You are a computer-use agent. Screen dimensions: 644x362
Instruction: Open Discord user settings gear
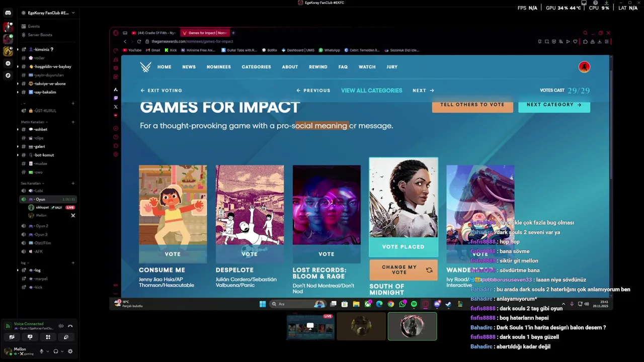coord(70,351)
